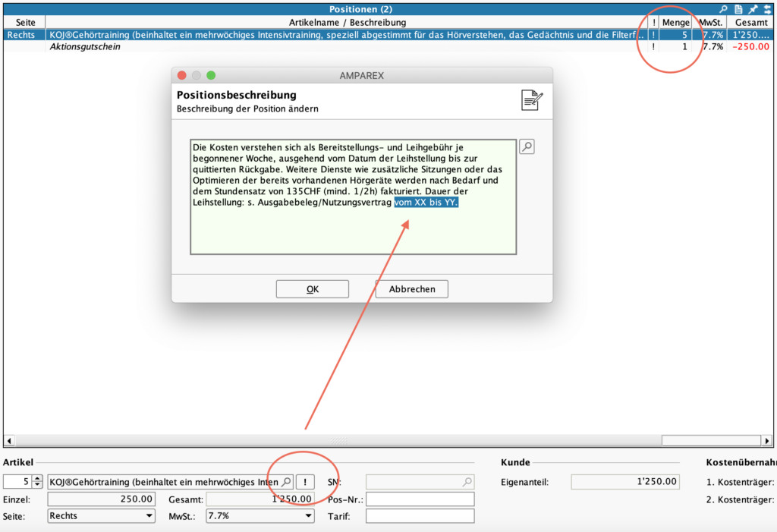Click the exclamation button next to article name
Image resolution: width=777 pixels, height=532 pixels.
[x=305, y=482]
